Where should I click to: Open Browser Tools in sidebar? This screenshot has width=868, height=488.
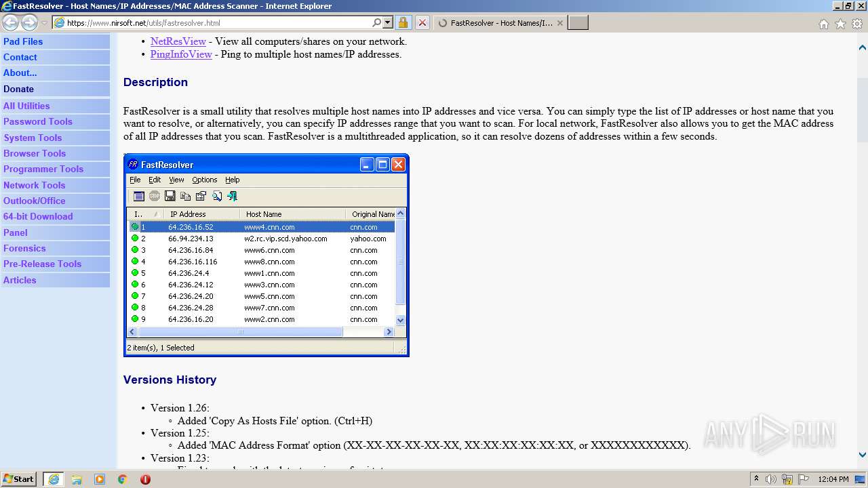click(35, 153)
